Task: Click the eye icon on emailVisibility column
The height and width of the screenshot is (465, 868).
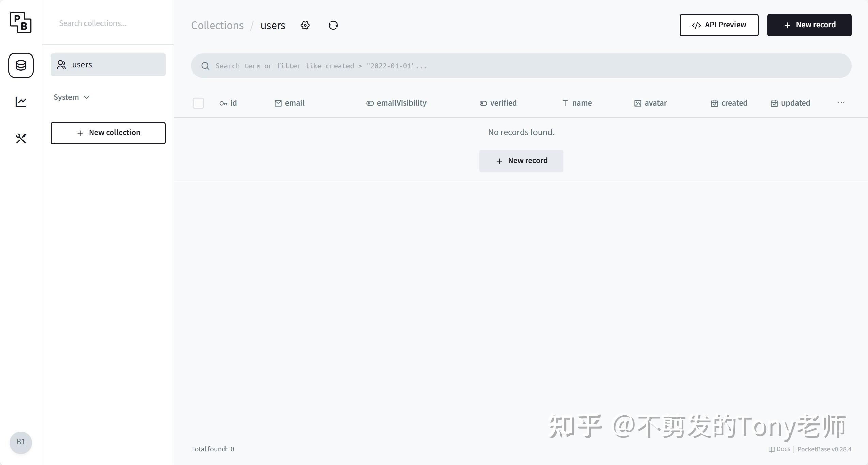Action: tap(370, 103)
